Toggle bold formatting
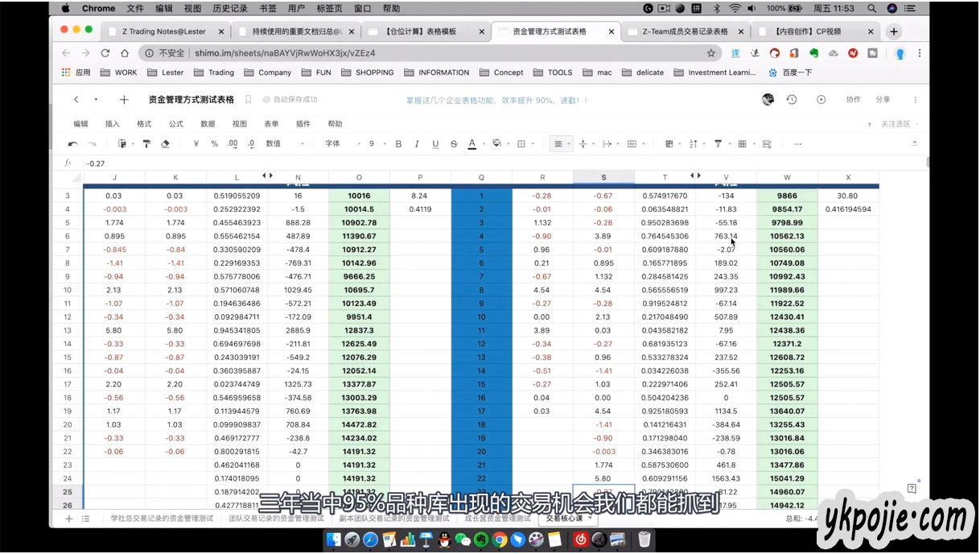 (398, 144)
